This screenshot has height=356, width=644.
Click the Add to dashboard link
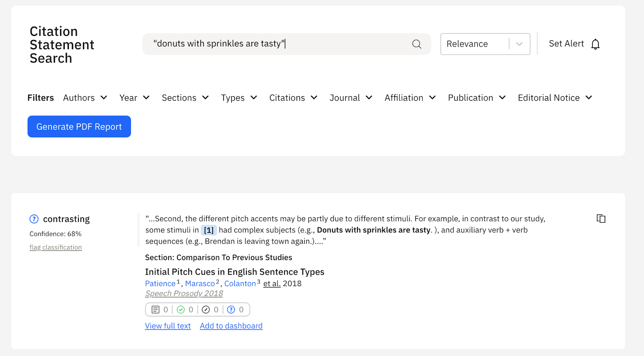coord(231,326)
